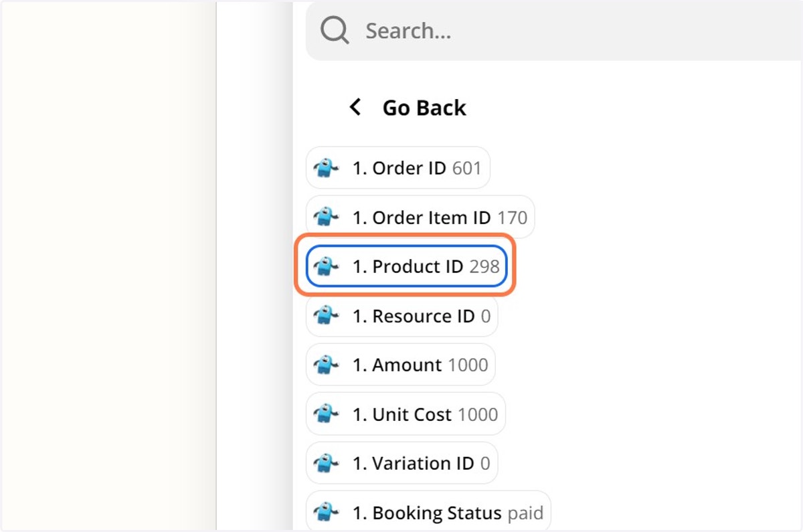
Task: Select the Booking Status paid field
Action: 428,513
